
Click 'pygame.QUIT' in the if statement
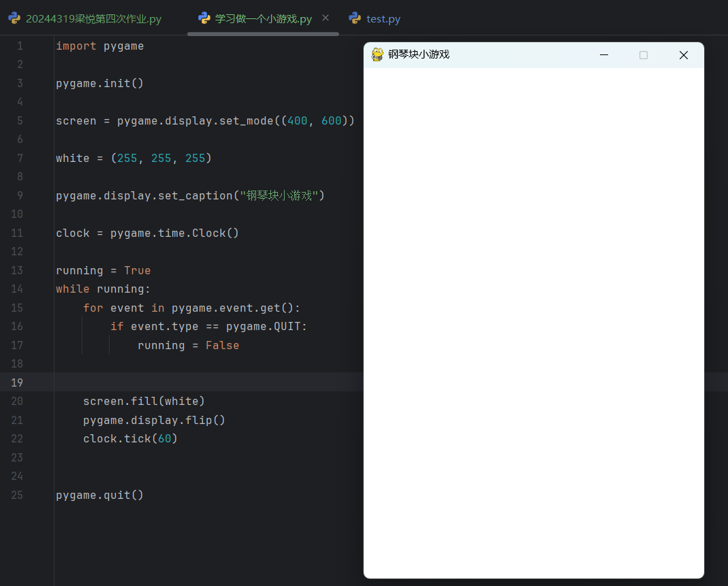[264, 327]
